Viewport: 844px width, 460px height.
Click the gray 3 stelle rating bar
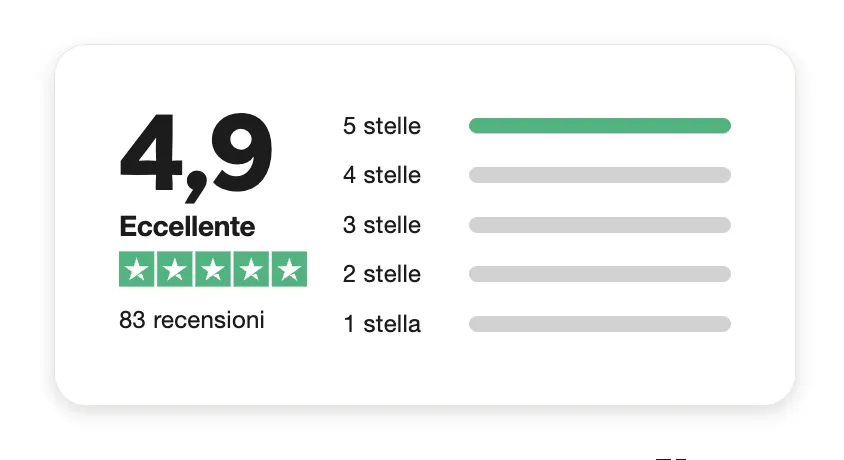pos(600,225)
